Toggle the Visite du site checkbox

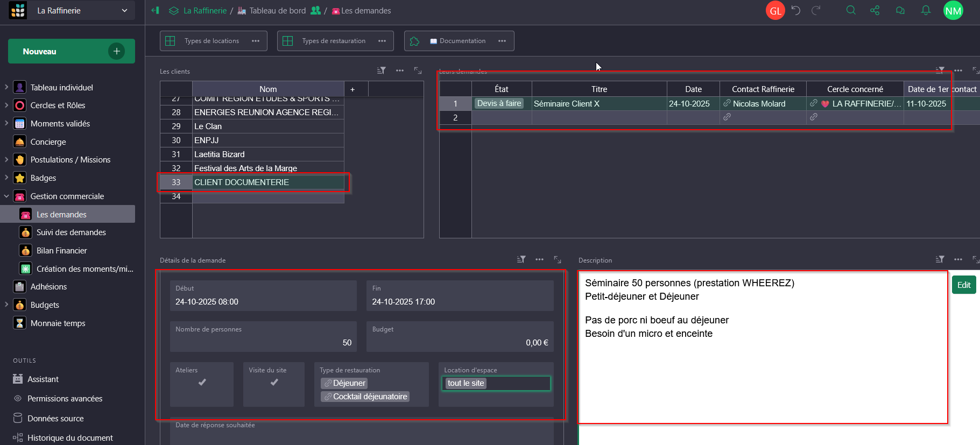[x=274, y=383]
